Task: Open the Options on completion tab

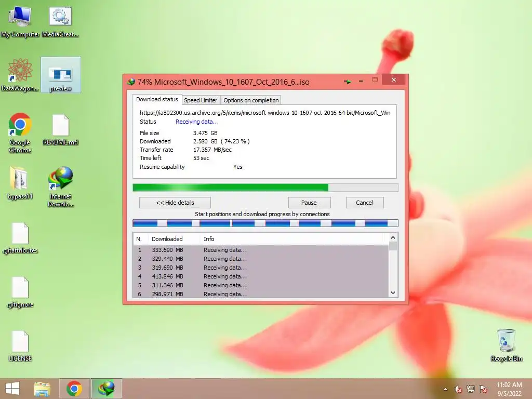Action: [251, 100]
